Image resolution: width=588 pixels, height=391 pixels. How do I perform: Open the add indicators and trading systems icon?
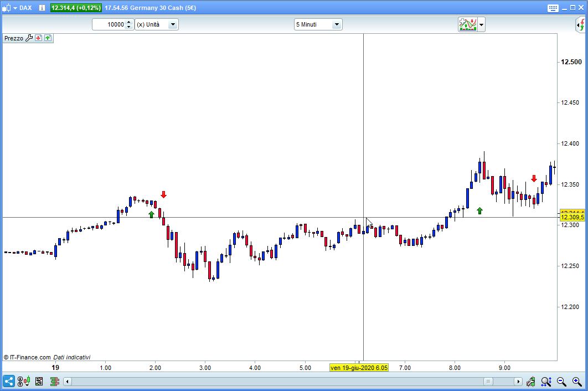pos(468,25)
